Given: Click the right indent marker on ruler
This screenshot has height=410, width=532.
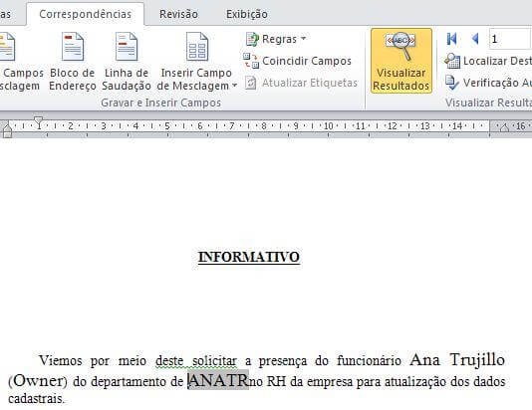Looking at the screenshot, I should pyautogui.click(x=504, y=128).
